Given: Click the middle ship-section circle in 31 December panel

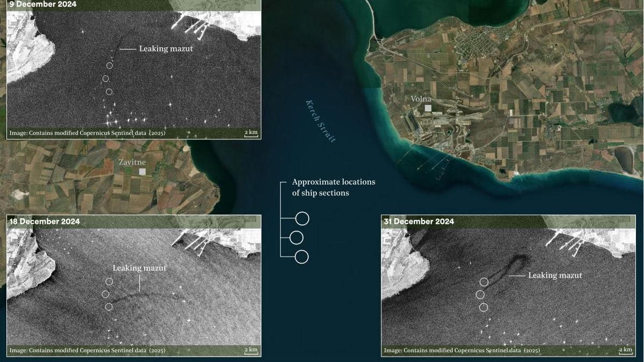Looking at the screenshot, I should coord(480,295).
